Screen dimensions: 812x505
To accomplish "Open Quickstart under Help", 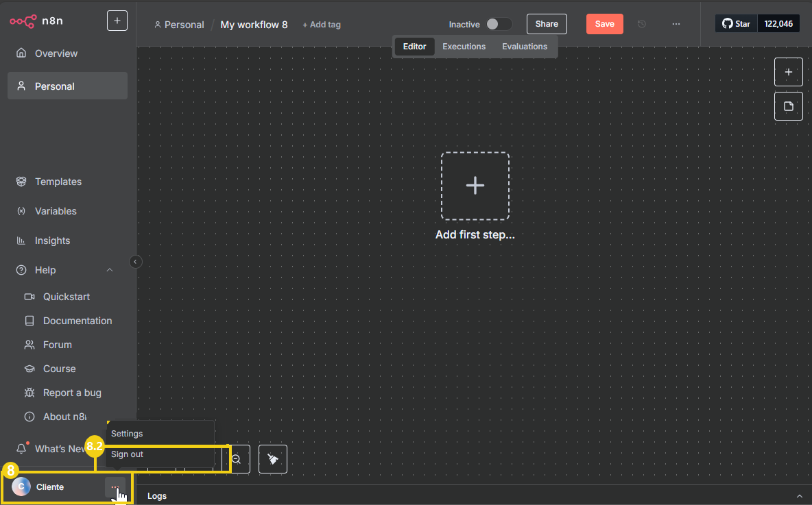I will (67, 297).
